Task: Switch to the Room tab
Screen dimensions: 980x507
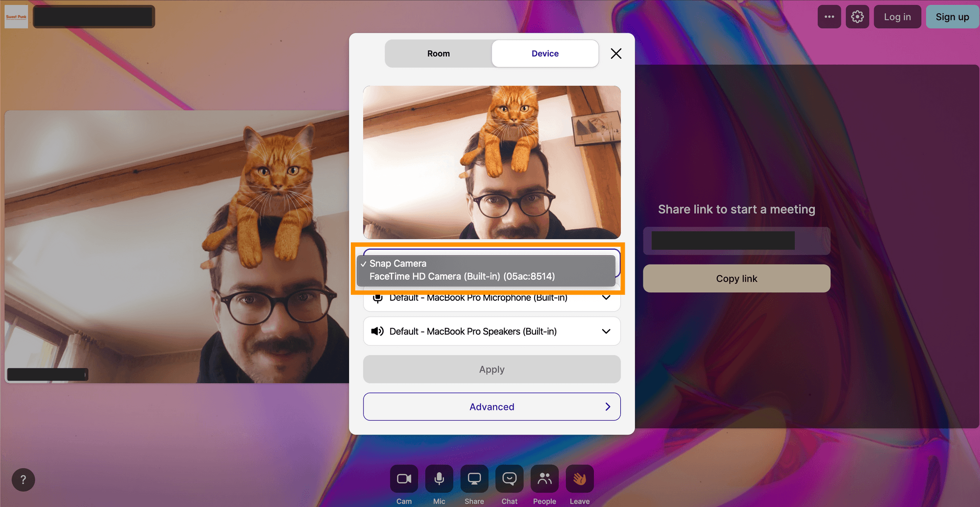Action: [x=438, y=53]
